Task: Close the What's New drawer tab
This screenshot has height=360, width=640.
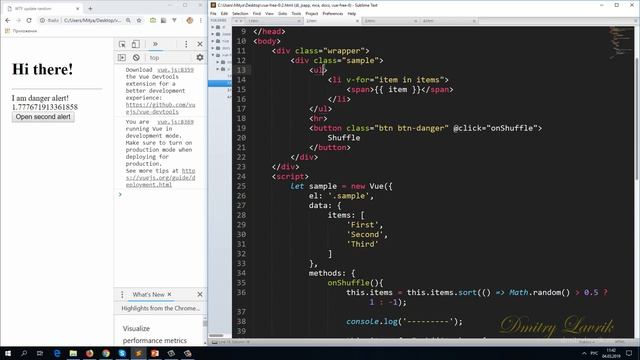Action: point(169,294)
